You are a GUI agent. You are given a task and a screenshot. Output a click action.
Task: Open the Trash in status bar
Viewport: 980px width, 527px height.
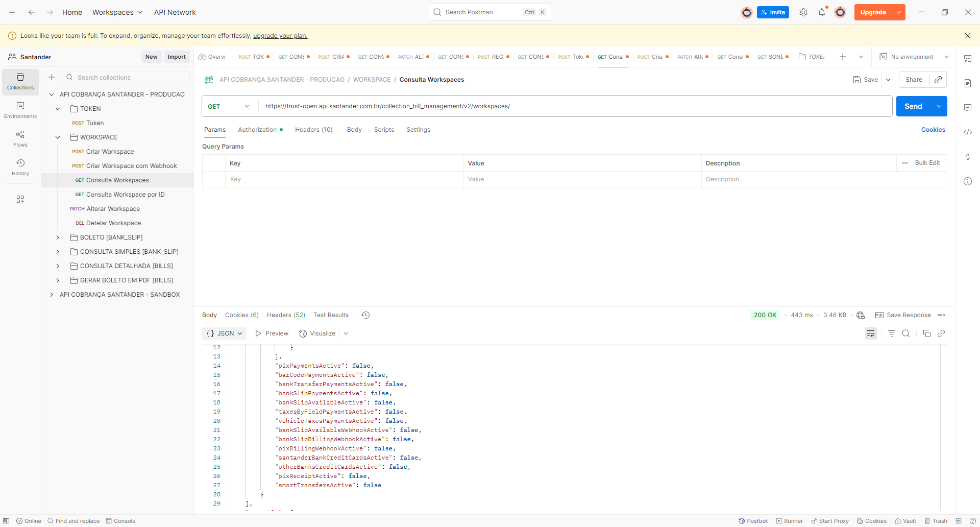[936, 521]
